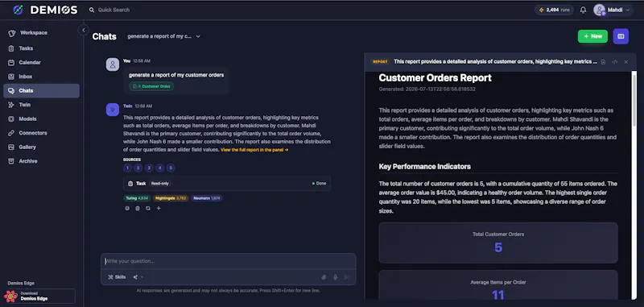The height and width of the screenshot is (307, 644).
Task: Click the clipboard icon below the reply
Action: coord(138,209)
